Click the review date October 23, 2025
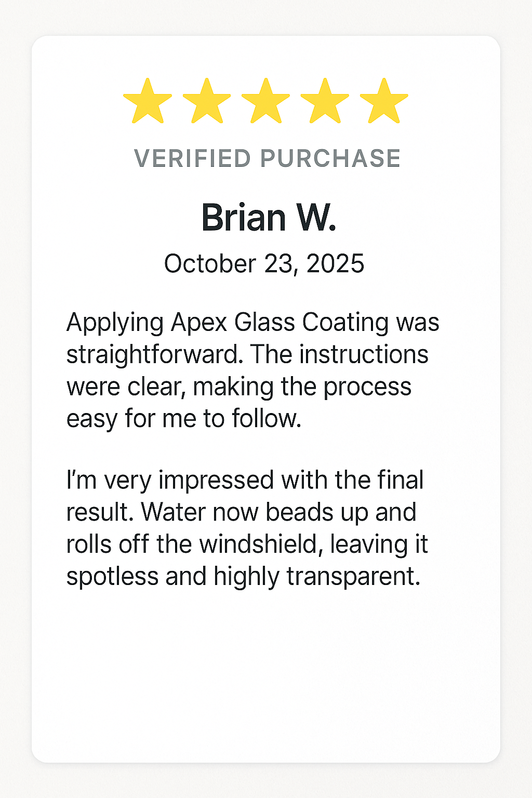 pos(264,264)
